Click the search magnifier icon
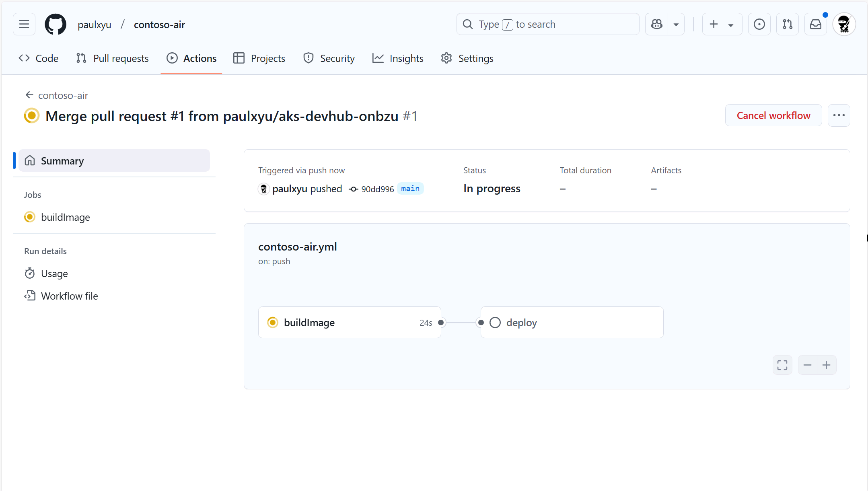 tap(467, 24)
